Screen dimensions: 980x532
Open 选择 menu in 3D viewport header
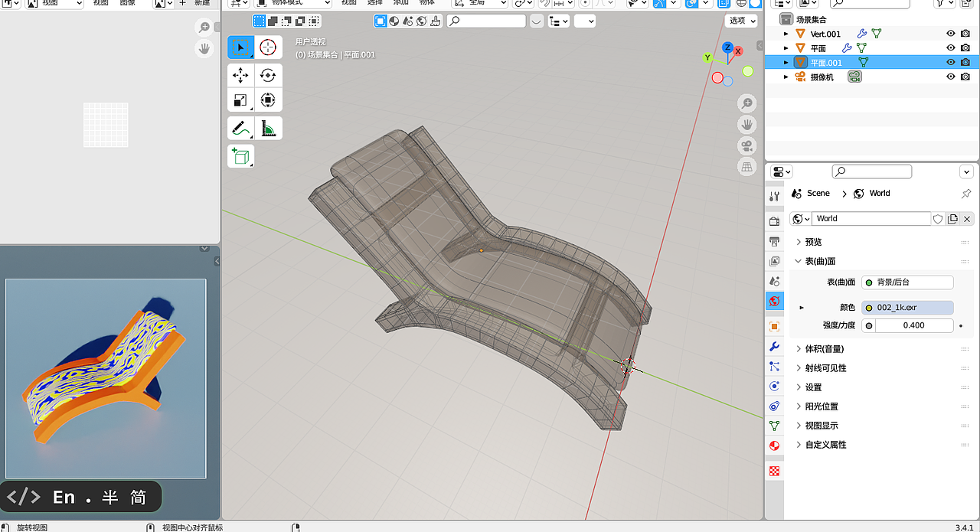[374, 3]
